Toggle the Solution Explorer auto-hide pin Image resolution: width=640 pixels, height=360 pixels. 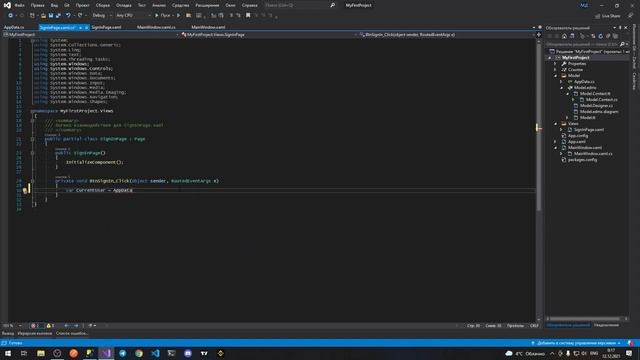point(620,28)
